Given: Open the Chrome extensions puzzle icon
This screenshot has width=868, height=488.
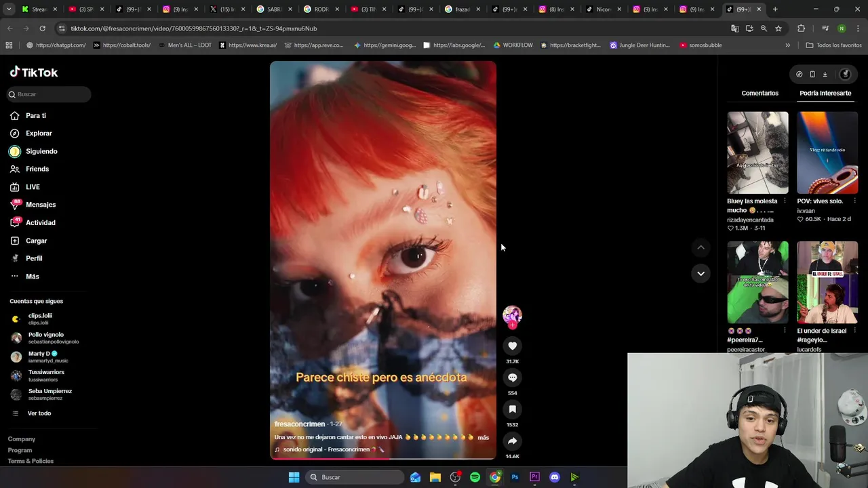Looking at the screenshot, I should (801, 28).
